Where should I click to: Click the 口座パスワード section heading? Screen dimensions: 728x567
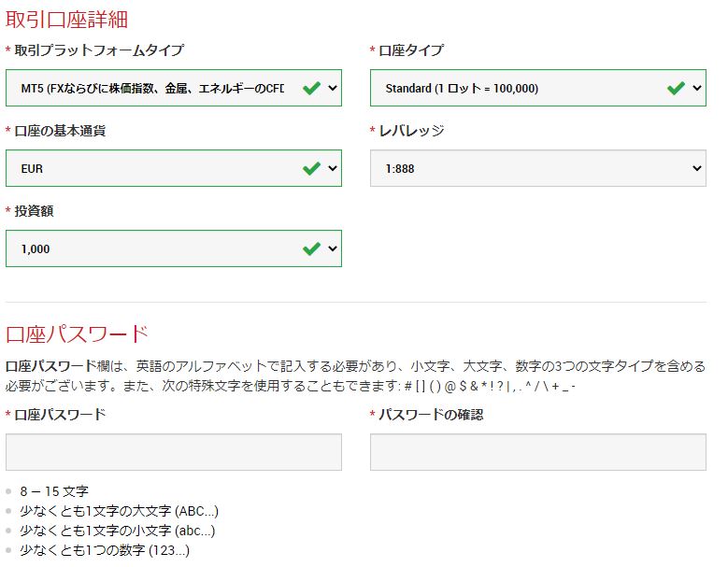tap(77, 334)
